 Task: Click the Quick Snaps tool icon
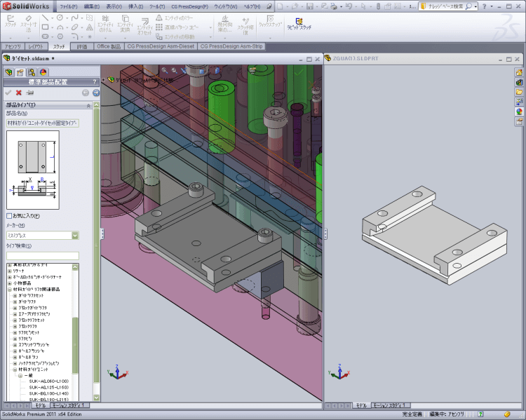pos(270,21)
